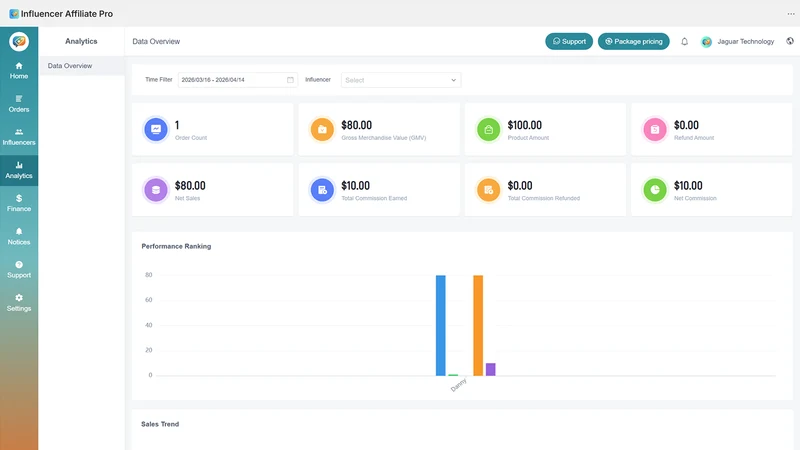This screenshot has height=450, width=800.
Task: Click the purple bar in Performance Ranking
Action: click(x=490, y=369)
